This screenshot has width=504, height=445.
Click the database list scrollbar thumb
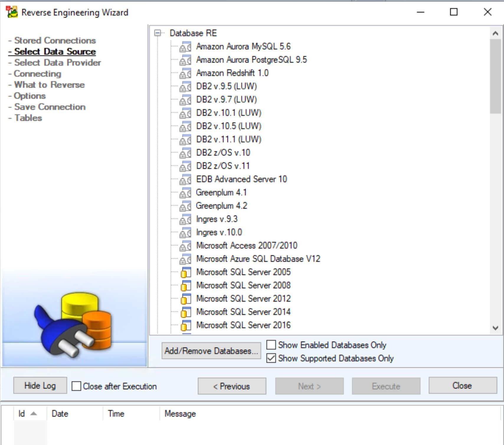(495, 76)
